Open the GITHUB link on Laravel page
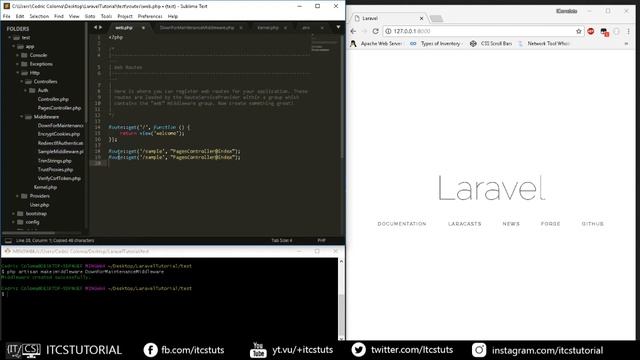Viewport: 640px width, 360px height. pyautogui.click(x=592, y=224)
